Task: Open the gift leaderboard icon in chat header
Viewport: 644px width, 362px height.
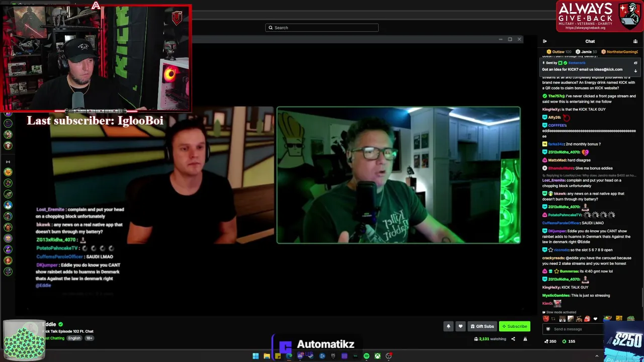Action: pos(635,41)
